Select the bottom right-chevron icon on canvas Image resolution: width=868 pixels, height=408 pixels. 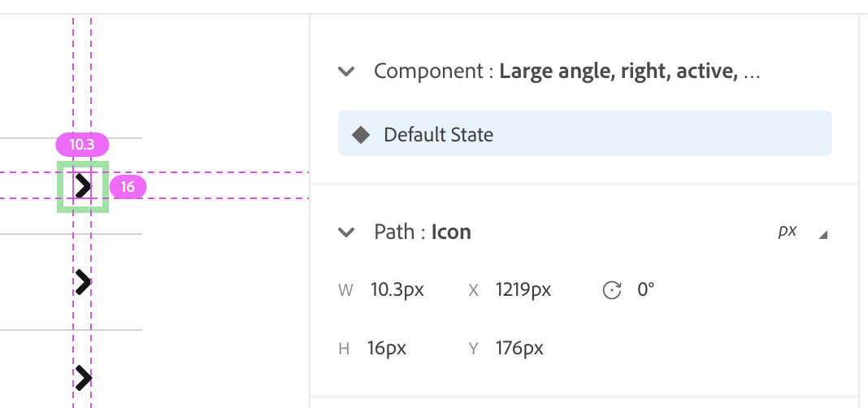pyautogui.click(x=83, y=377)
